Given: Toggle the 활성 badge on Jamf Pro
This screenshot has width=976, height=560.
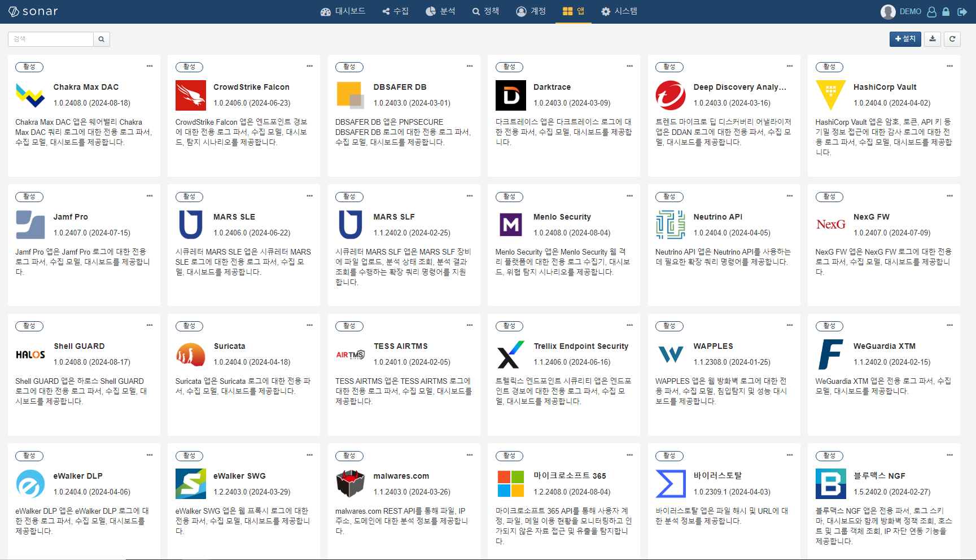Looking at the screenshot, I should (x=29, y=196).
